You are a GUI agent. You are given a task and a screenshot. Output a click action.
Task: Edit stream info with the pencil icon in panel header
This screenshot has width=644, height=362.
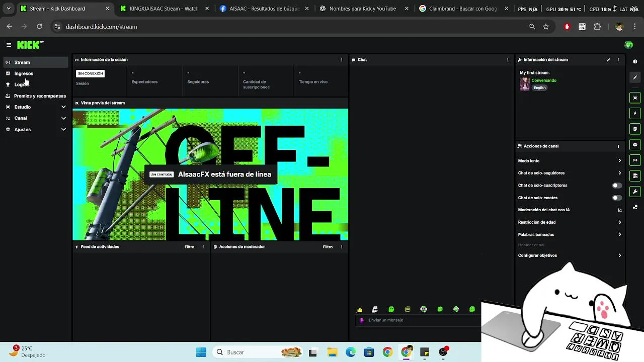[608, 60]
